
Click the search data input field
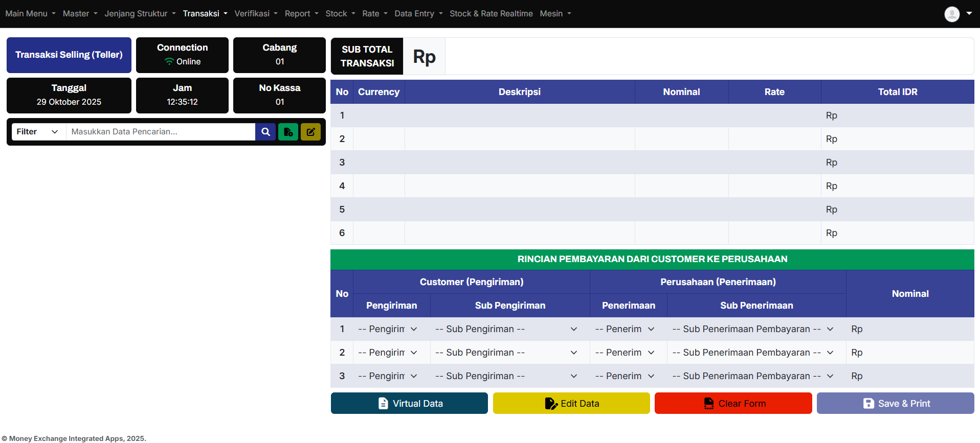point(161,132)
